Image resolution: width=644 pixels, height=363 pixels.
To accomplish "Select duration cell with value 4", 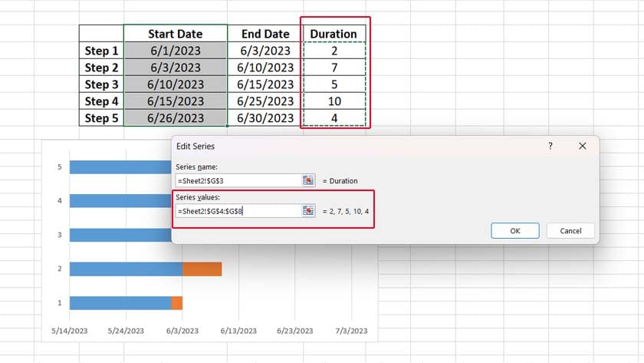I will point(334,118).
